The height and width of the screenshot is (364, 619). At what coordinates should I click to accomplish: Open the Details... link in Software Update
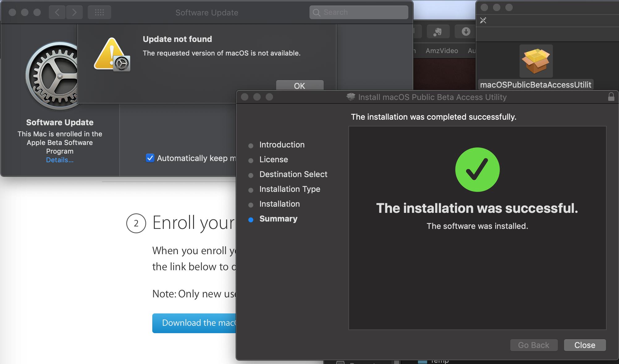pyautogui.click(x=60, y=160)
